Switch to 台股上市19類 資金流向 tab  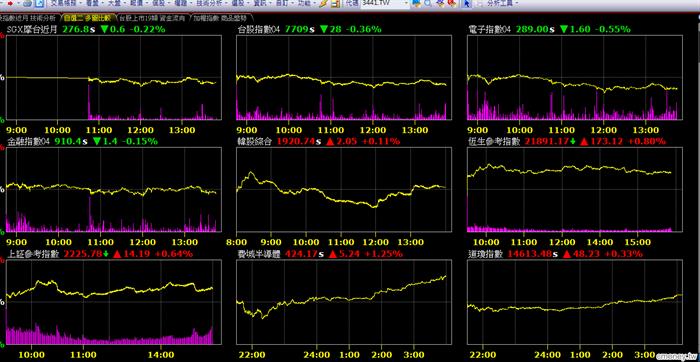click(x=152, y=18)
